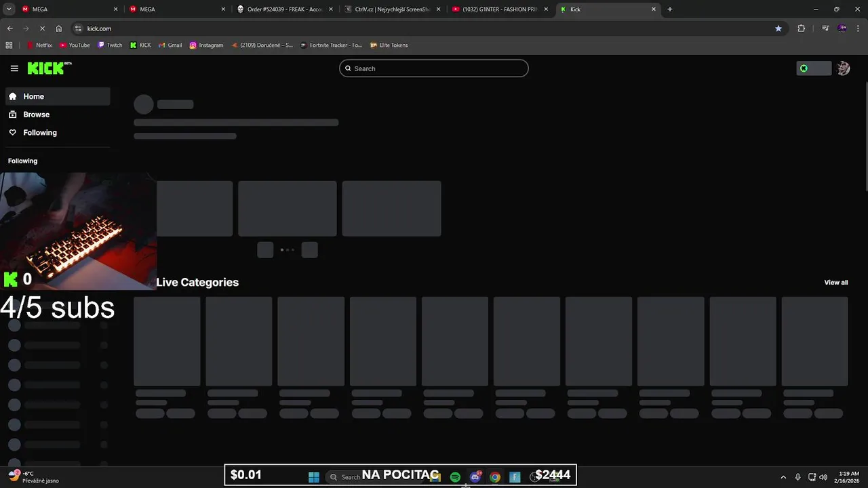This screenshot has height=488, width=868.
Task: Switch to the second MEGA tab
Action: [x=176, y=9]
